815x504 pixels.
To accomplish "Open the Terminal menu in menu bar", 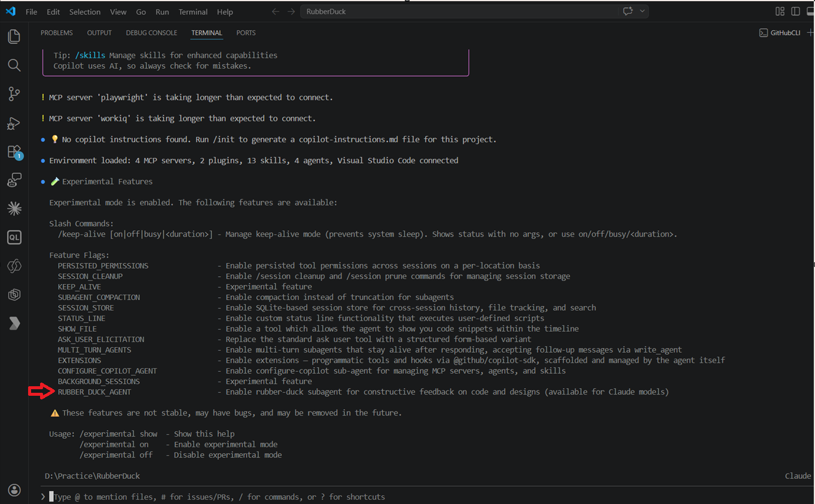I will (x=193, y=12).
